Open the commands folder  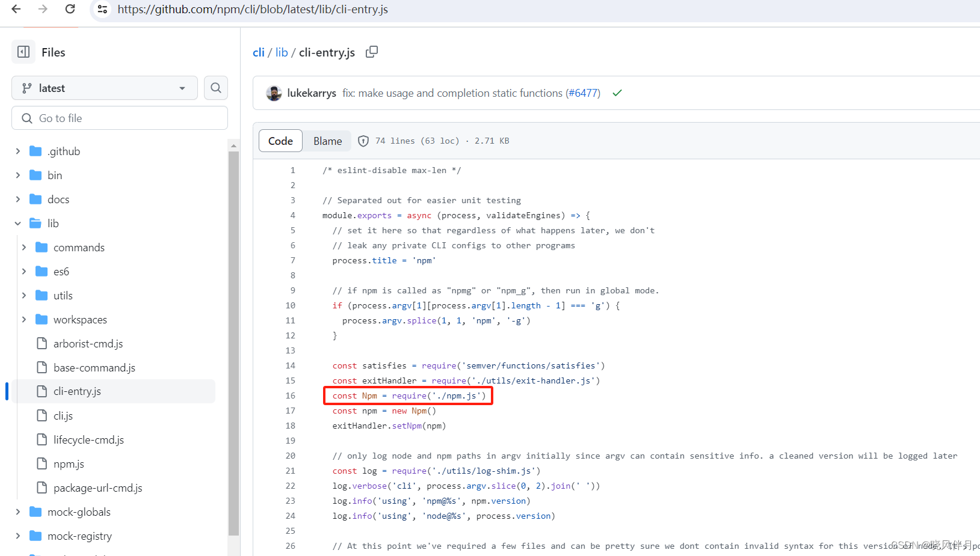(x=79, y=248)
